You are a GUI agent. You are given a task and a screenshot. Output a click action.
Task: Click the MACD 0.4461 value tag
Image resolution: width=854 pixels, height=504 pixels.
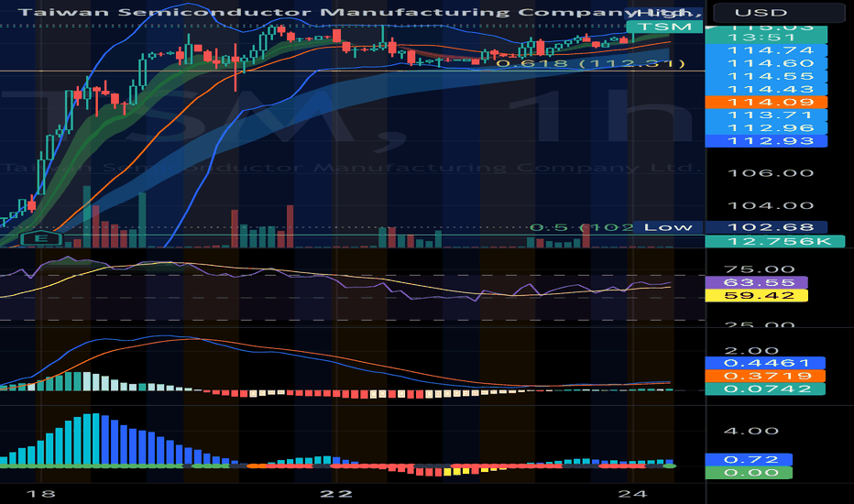point(765,364)
